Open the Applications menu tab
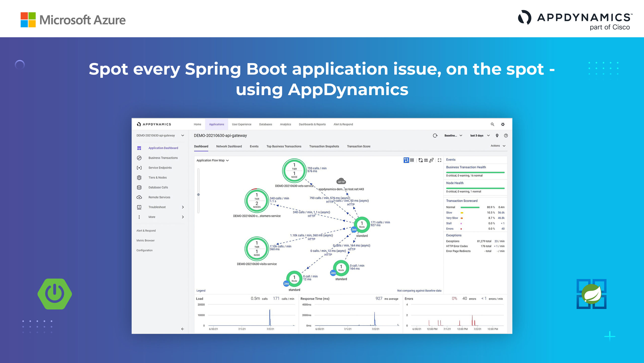This screenshot has width=644, height=363. [x=216, y=124]
